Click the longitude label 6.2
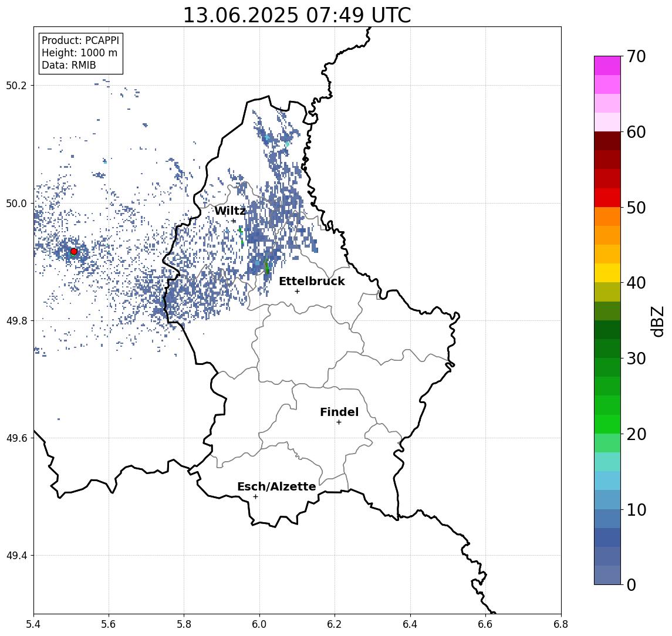Viewport: 672px width, 636px height. (335, 624)
